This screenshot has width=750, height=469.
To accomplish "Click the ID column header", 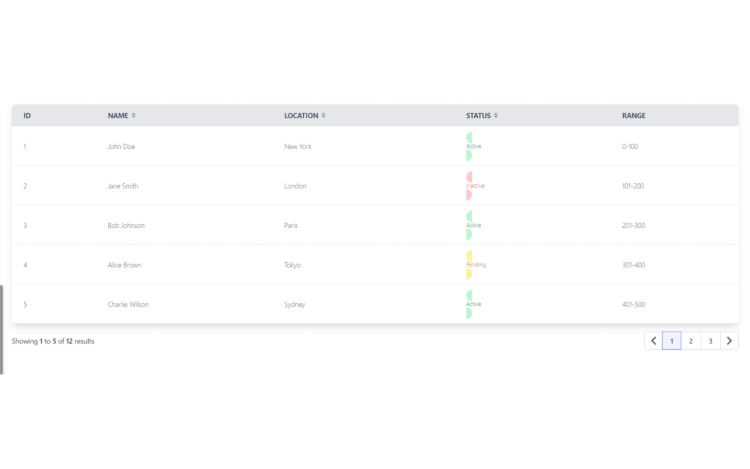I will click(27, 115).
